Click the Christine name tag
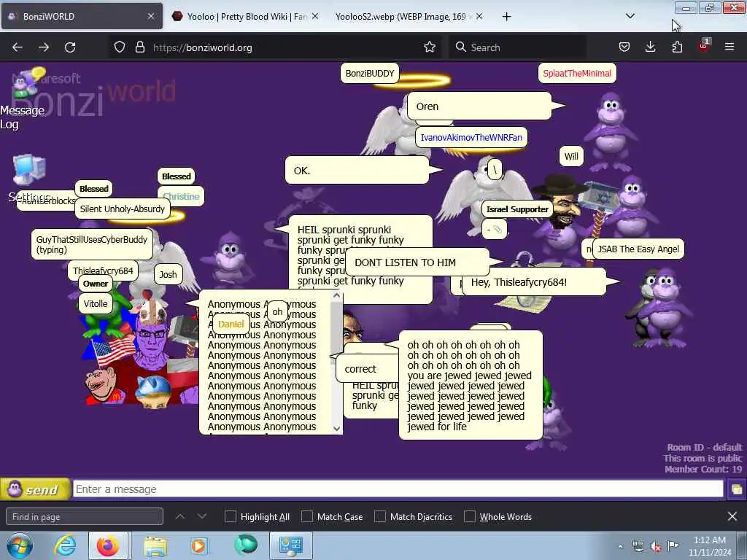The height and width of the screenshot is (560, 747). 181,196
